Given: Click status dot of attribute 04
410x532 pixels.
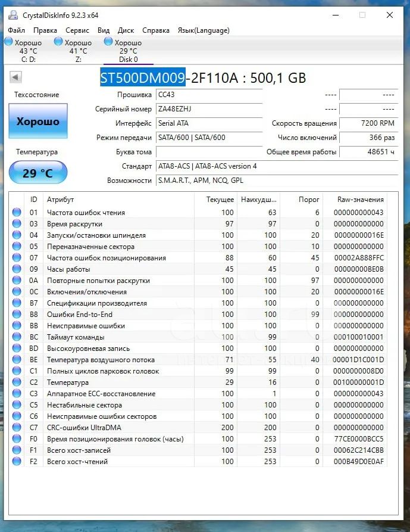Looking at the screenshot, I should pos(17,235).
